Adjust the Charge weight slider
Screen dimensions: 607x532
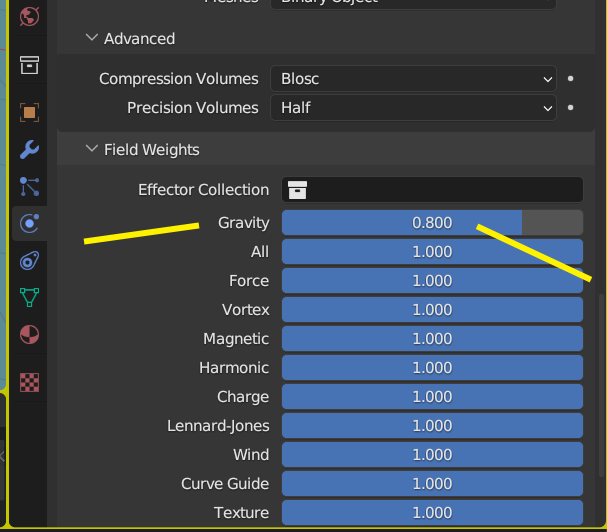(x=432, y=397)
